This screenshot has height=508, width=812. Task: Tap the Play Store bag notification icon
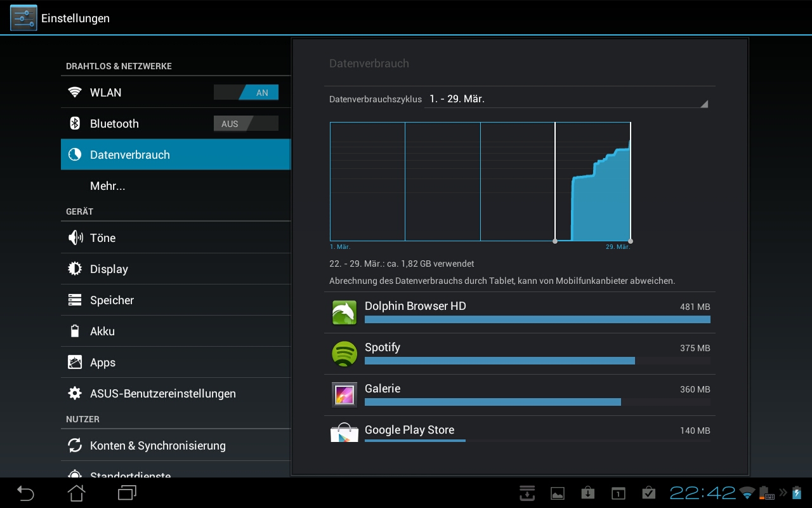[587, 493]
